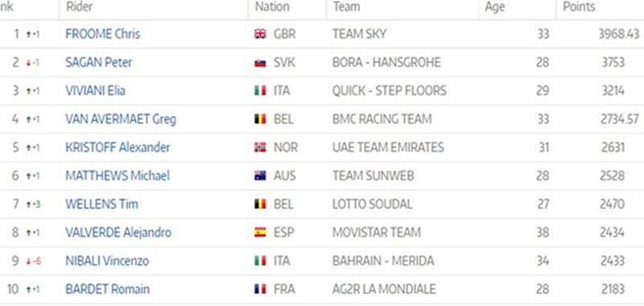Screen dimensions: 644x306
Task: Select VAN AVERMAET Greg rider link
Action: coord(121,119)
